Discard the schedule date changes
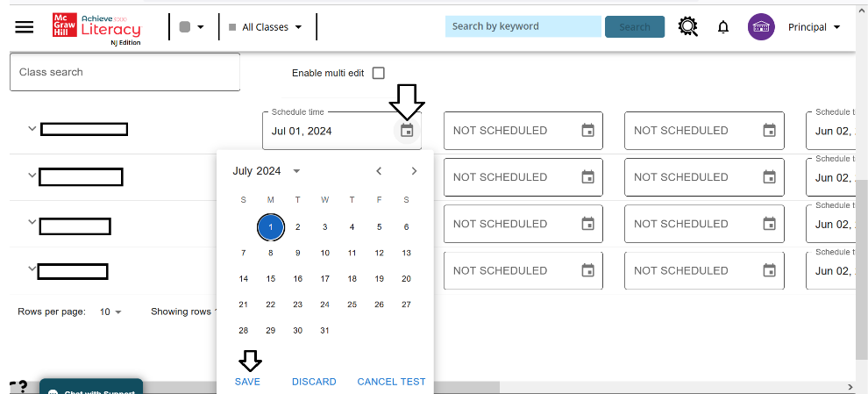 (x=314, y=381)
